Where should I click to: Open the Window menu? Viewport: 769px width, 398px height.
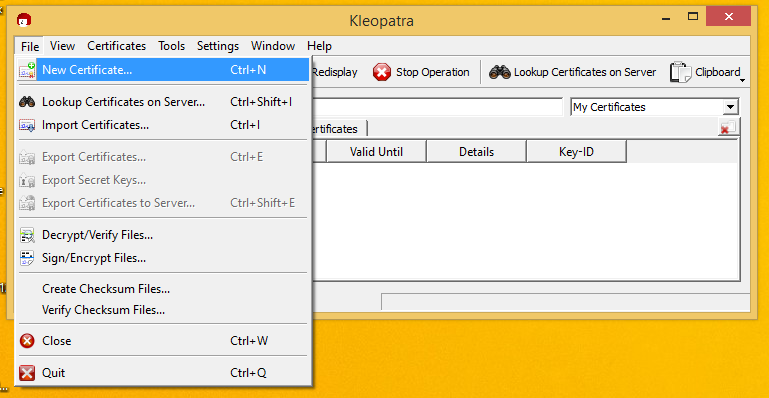click(x=273, y=46)
